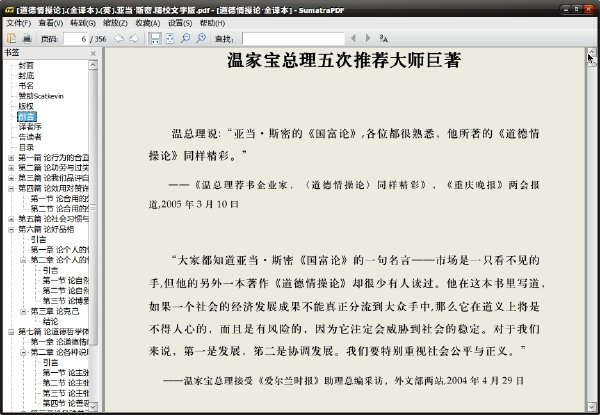
Task: Select the 第一章 论道德情 bookmark
Action: click(59, 342)
